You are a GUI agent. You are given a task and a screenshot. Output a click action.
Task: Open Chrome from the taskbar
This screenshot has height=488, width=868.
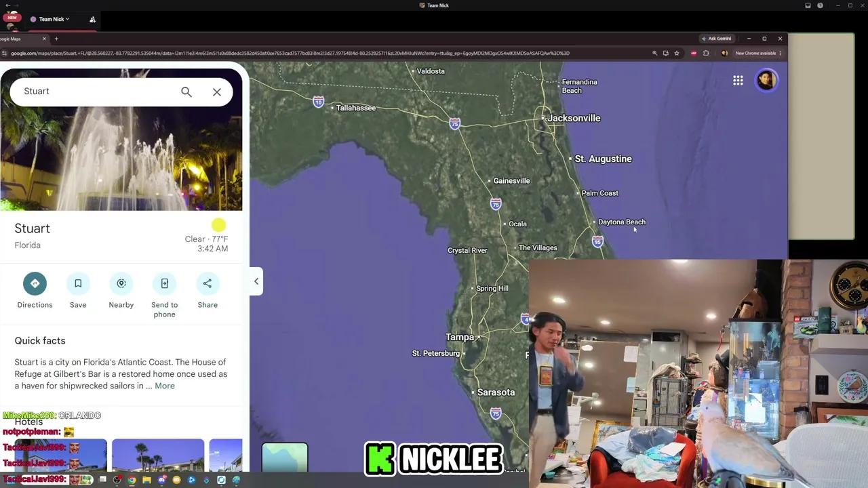click(132, 480)
